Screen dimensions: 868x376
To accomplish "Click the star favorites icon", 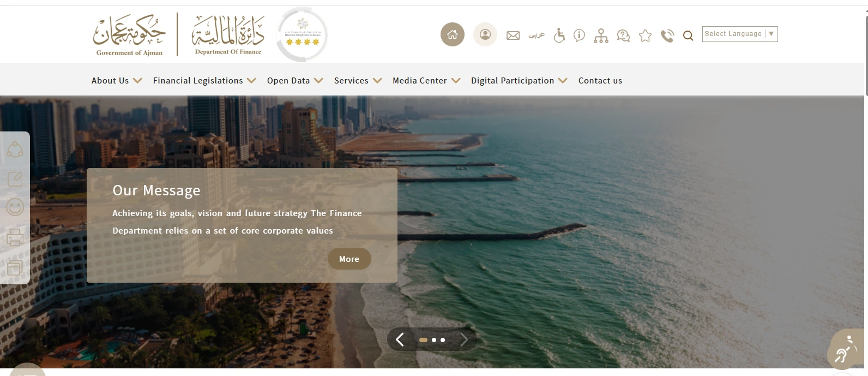I will 645,36.
